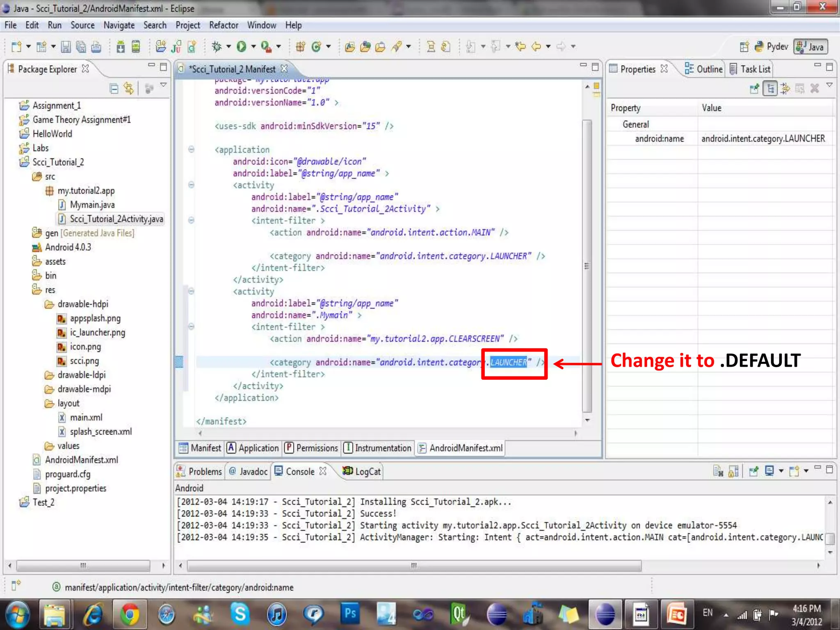Open the Permissions editor tab
Screen dimensions: 840x630
pos(311,448)
